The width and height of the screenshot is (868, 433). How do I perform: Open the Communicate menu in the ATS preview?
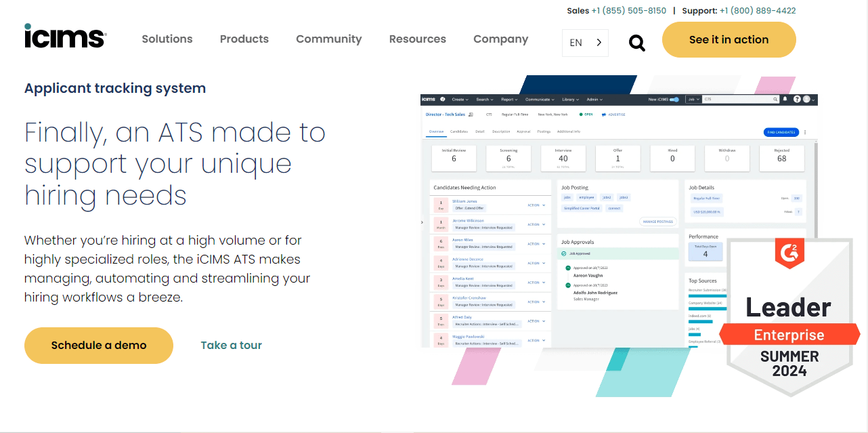pyautogui.click(x=540, y=99)
